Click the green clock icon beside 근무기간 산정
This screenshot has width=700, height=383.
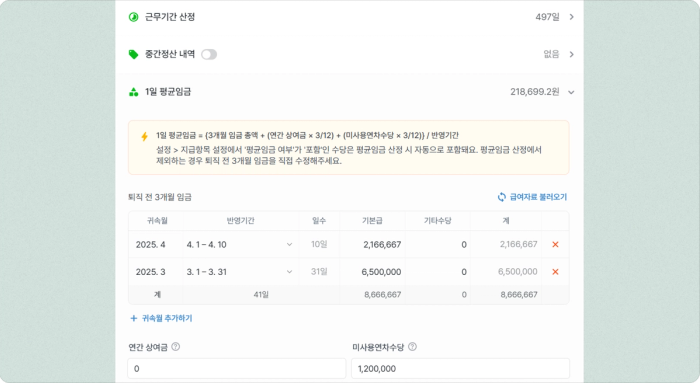[133, 17]
